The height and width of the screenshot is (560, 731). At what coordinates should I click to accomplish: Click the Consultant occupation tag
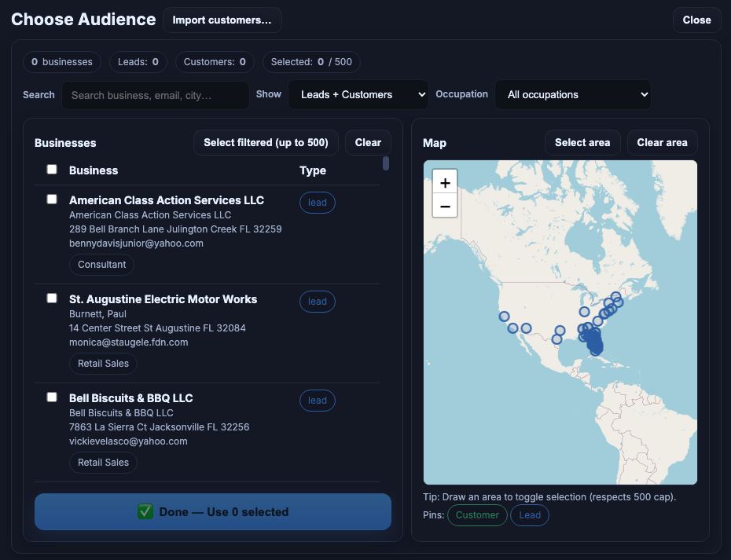click(x=101, y=265)
